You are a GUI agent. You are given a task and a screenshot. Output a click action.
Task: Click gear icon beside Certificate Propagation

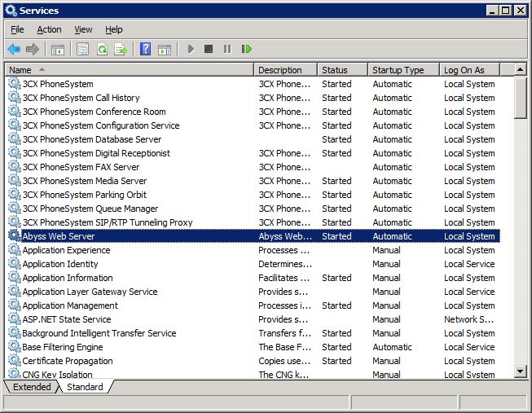tap(14, 361)
